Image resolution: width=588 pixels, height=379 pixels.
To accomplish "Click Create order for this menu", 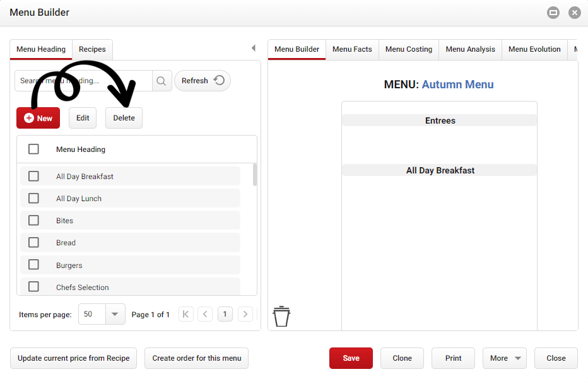I will pos(196,358).
